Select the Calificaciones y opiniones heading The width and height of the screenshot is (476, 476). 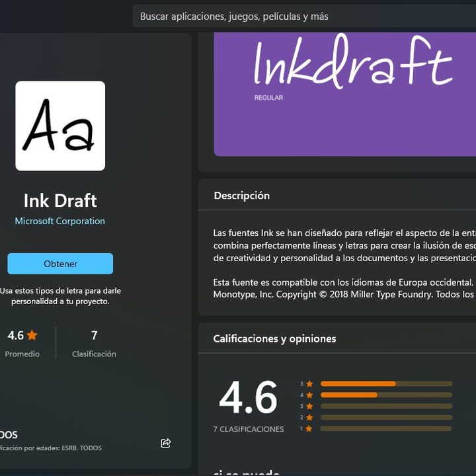[x=274, y=338]
